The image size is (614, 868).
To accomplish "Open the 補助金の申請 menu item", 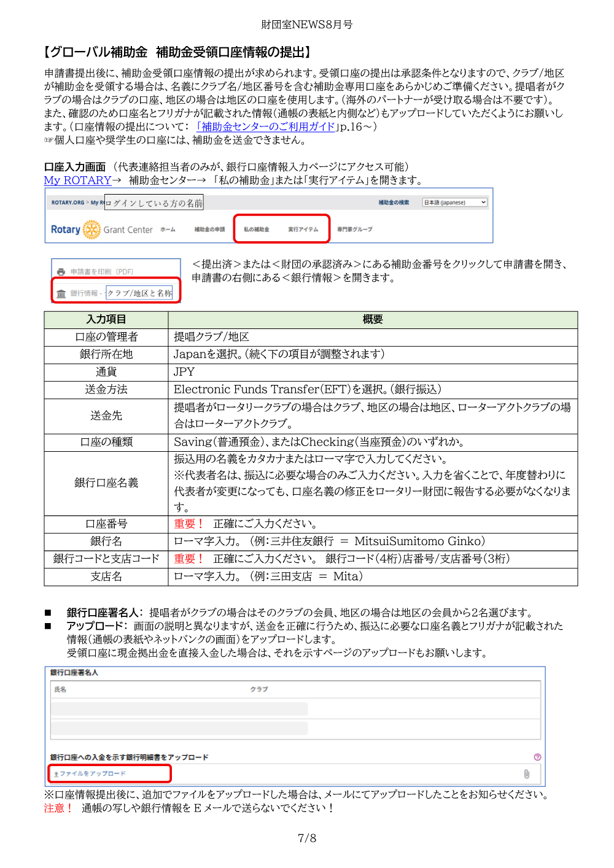I will [209, 230].
